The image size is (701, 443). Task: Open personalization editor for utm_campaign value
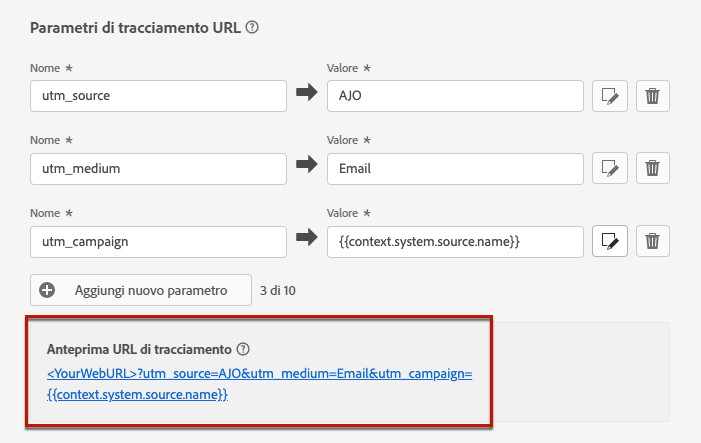610,241
